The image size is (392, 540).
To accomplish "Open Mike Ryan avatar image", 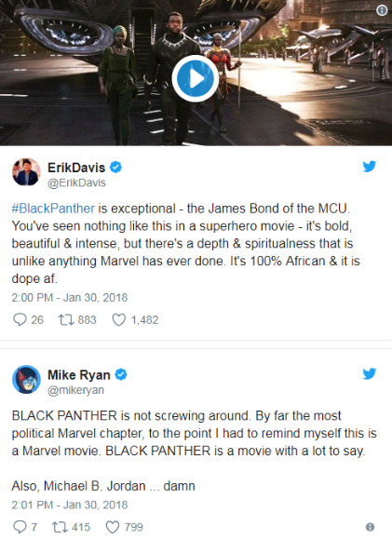I will tap(26, 380).
